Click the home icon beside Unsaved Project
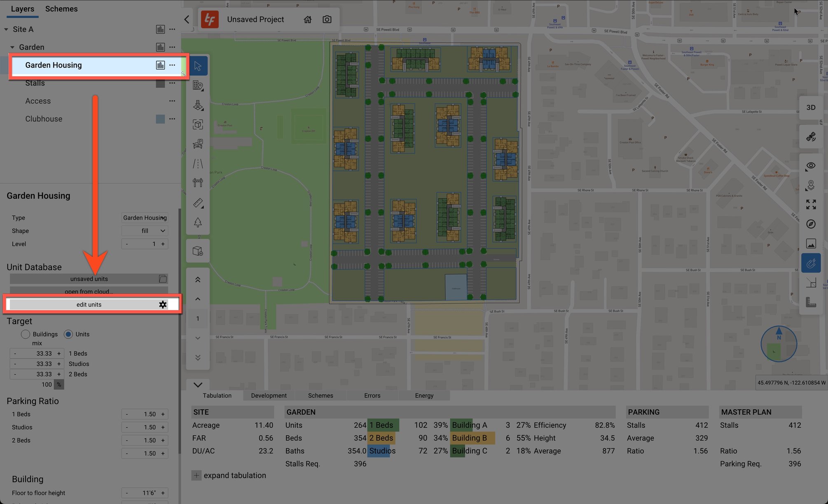 click(308, 19)
